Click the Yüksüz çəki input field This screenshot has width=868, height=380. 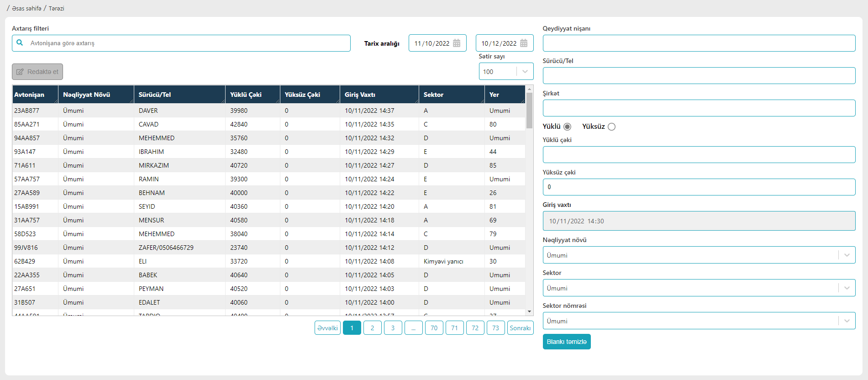click(699, 187)
